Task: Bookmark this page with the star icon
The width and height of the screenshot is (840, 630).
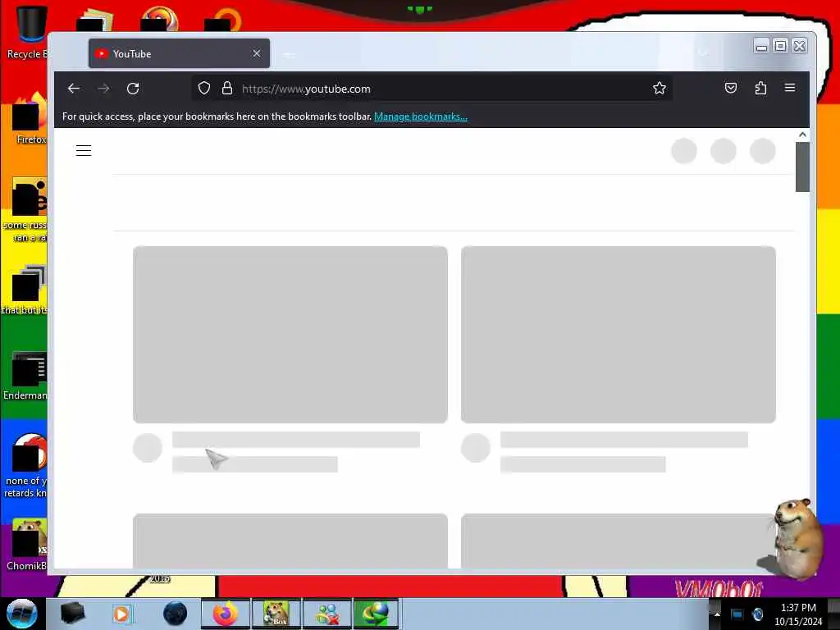Action: coord(660,88)
